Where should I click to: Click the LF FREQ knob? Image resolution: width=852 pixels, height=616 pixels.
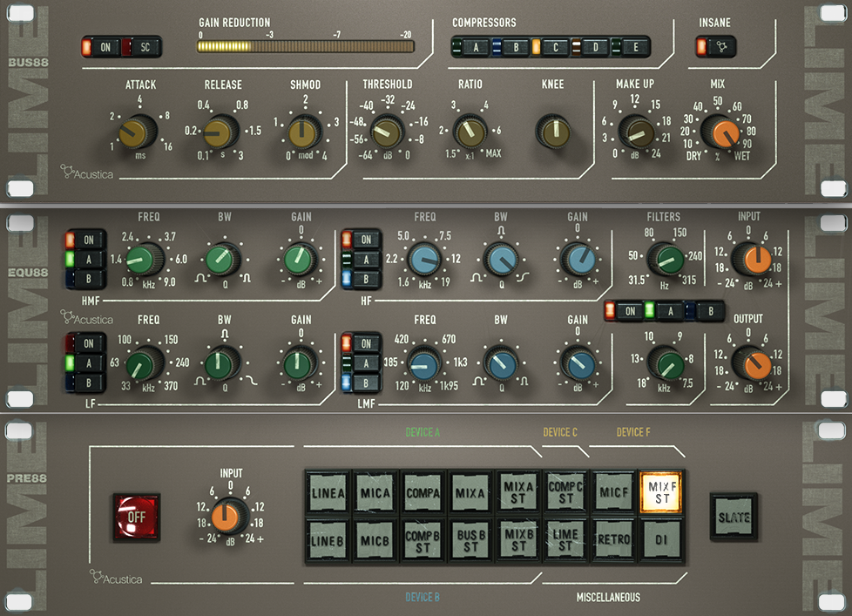(x=145, y=363)
